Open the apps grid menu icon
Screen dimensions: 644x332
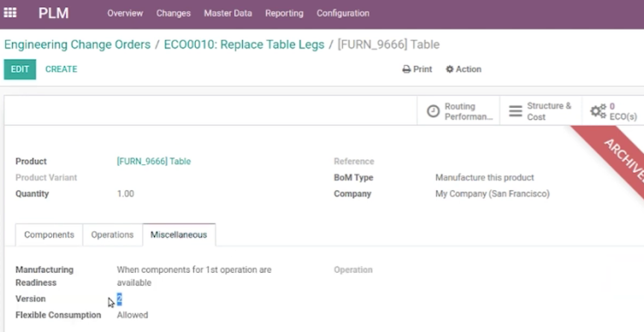click(10, 13)
